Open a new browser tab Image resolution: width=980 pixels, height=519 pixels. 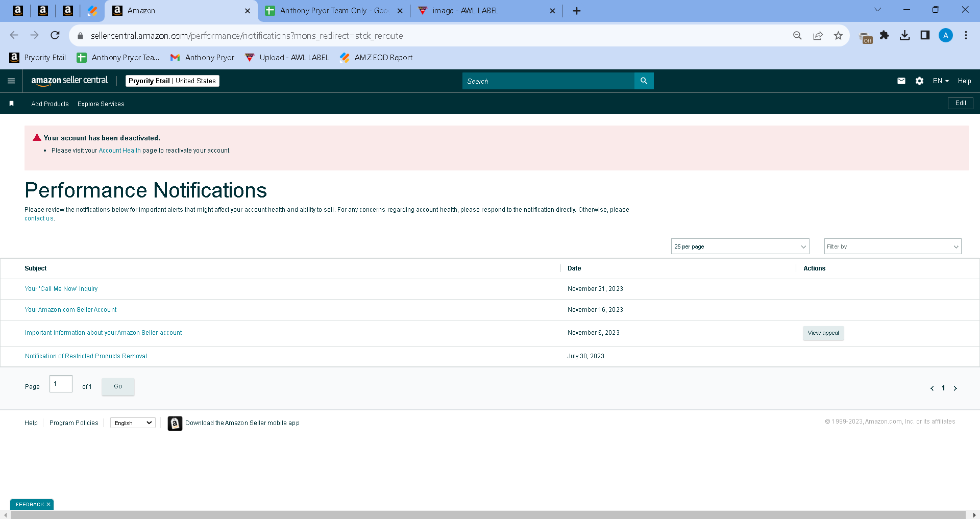[x=577, y=11]
